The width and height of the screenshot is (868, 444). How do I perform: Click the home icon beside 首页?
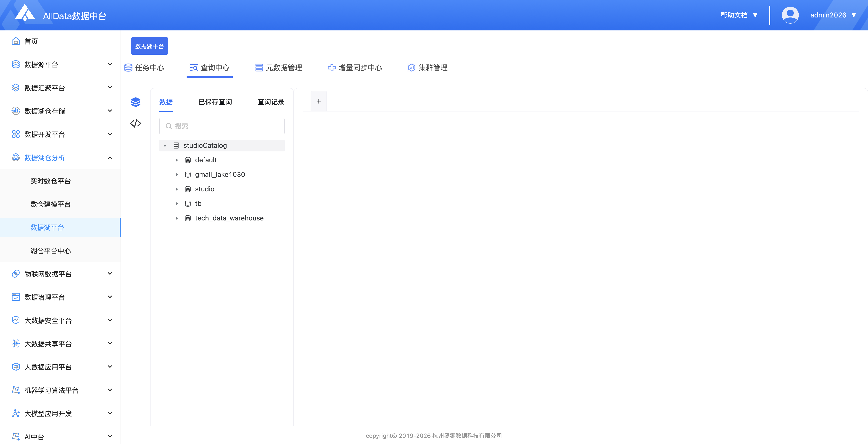click(15, 41)
